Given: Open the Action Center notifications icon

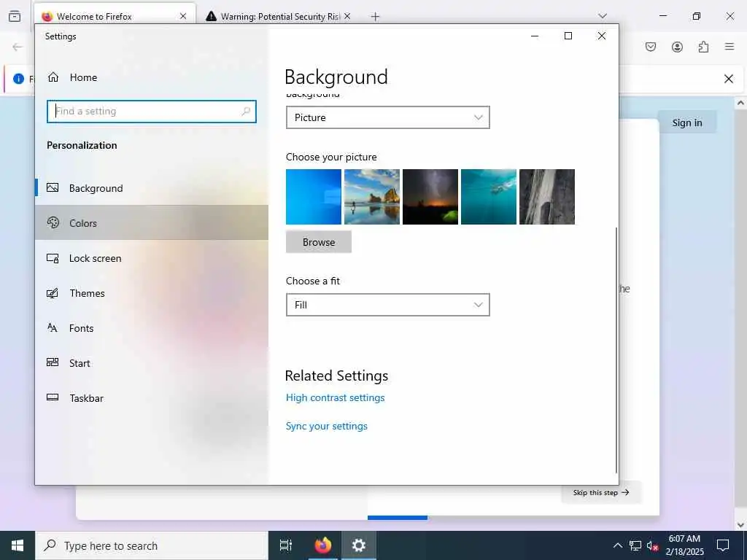Looking at the screenshot, I should point(723,545).
